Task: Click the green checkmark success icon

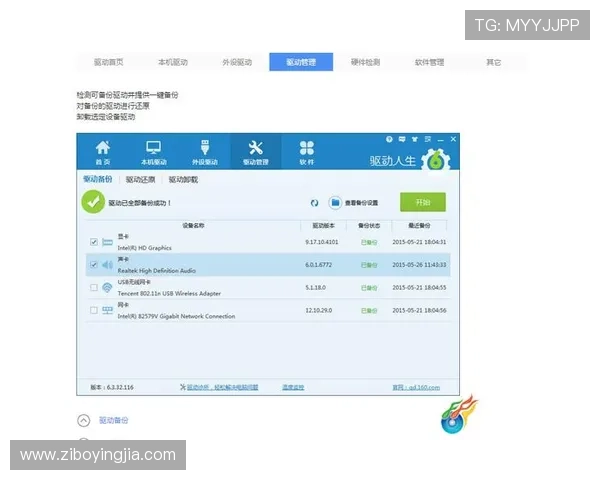Action: pyautogui.click(x=93, y=202)
